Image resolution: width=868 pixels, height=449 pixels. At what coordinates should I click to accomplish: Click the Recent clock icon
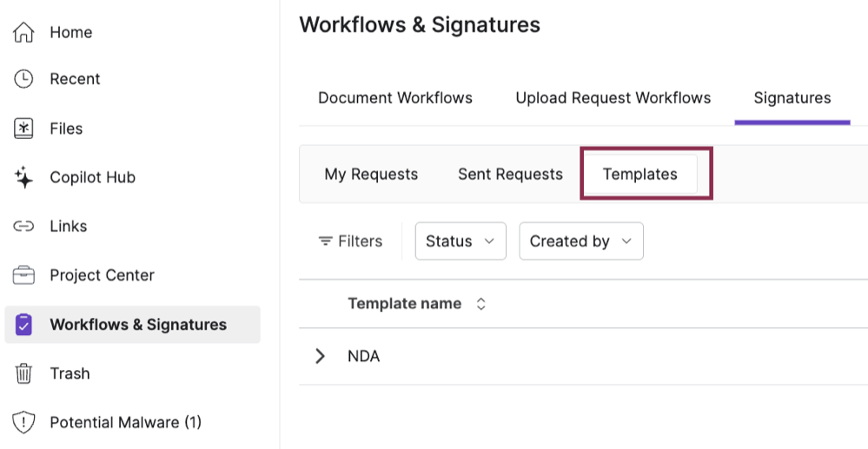24,79
